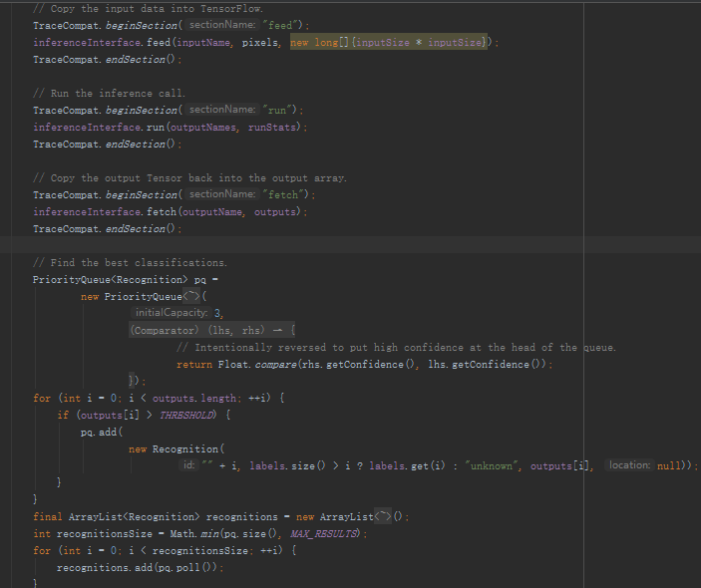Expand the folded "<~>" after new PriorityQueue
The height and width of the screenshot is (588, 701).
[191, 296]
